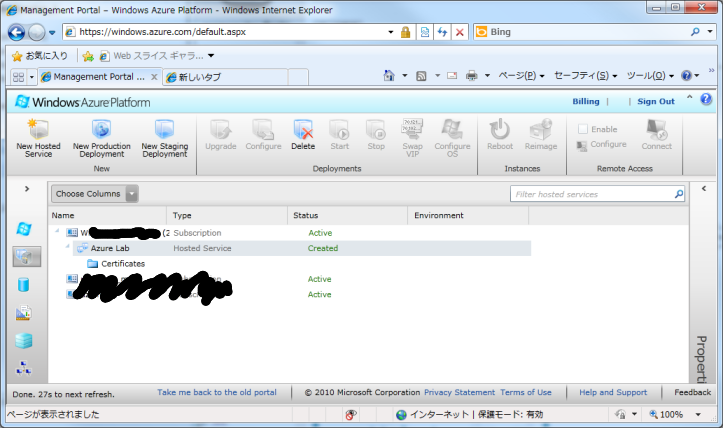Delete the selected hosted service
The image size is (723, 428).
click(x=303, y=135)
